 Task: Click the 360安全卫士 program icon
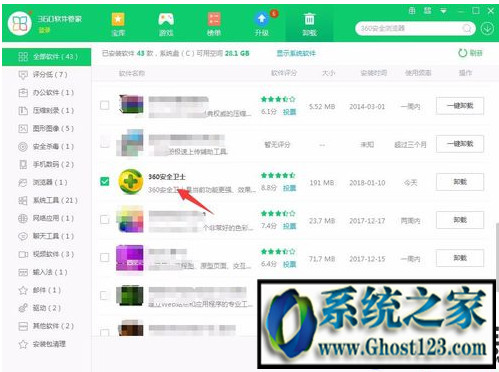(x=131, y=182)
